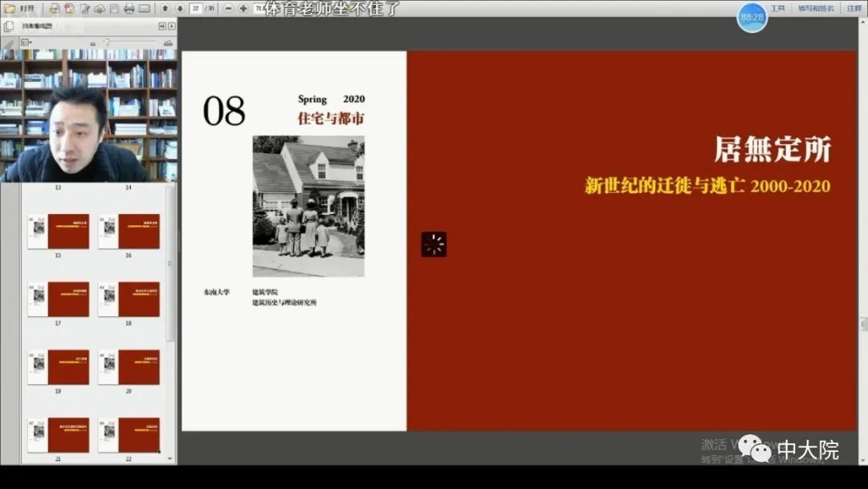
Task: Click the Print icon in toolbar
Action: click(129, 9)
